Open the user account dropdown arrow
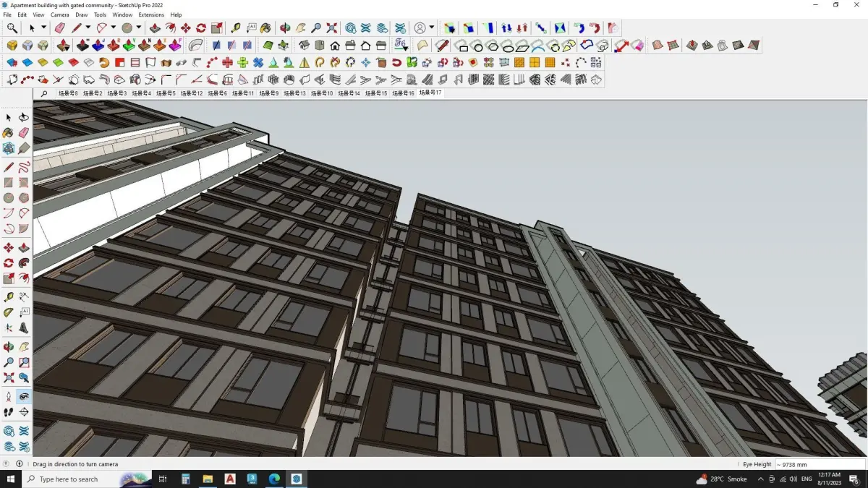868x488 pixels. 432,27
